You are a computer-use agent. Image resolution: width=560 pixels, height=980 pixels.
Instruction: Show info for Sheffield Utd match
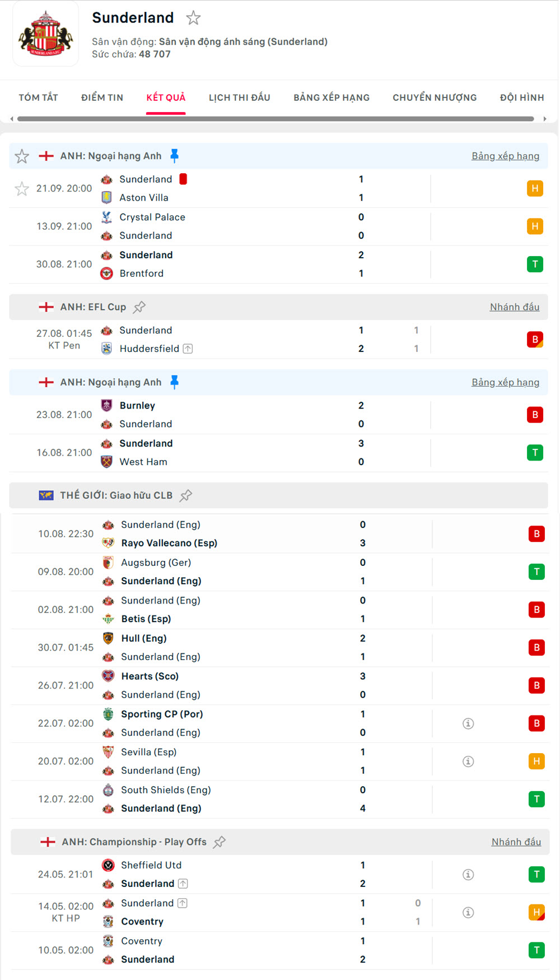[x=468, y=875]
